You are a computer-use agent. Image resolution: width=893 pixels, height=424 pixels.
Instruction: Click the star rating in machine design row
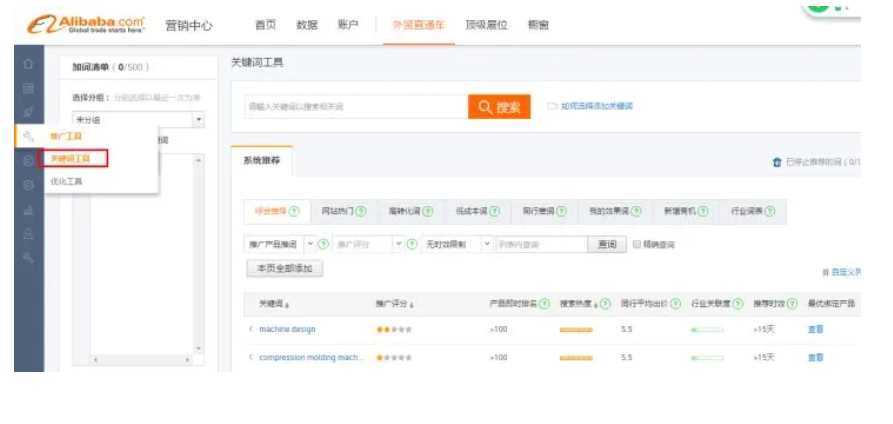coord(394,329)
